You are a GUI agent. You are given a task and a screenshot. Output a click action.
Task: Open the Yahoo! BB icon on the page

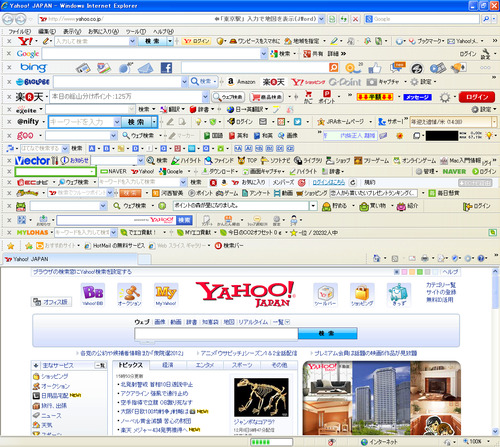click(93, 295)
